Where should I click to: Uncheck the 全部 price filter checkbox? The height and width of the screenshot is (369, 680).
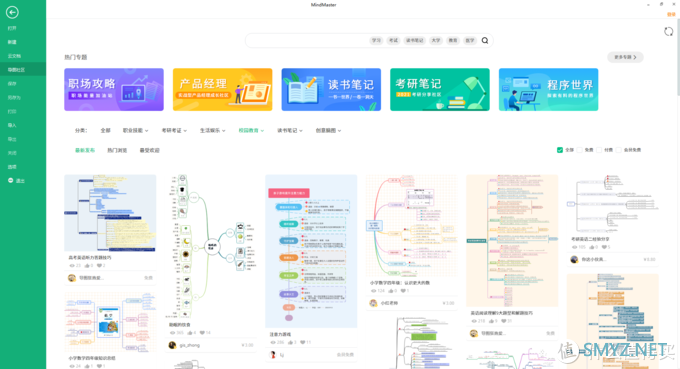pyautogui.click(x=560, y=150)
